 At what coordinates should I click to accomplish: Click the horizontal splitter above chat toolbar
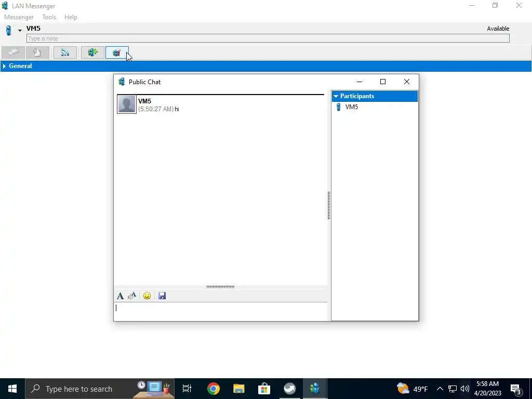[x=220, y=287]
